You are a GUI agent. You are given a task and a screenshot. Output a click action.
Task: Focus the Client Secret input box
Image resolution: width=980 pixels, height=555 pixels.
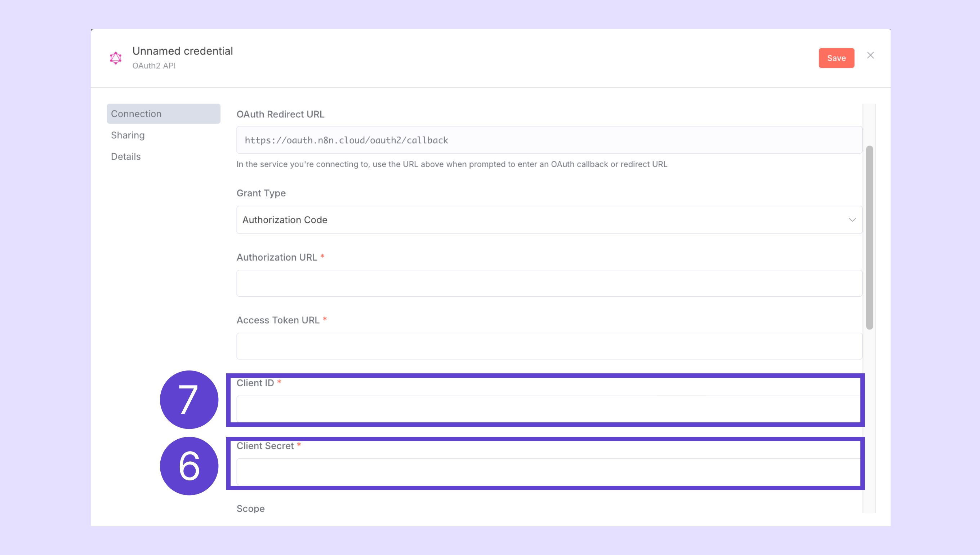[548, 471]
